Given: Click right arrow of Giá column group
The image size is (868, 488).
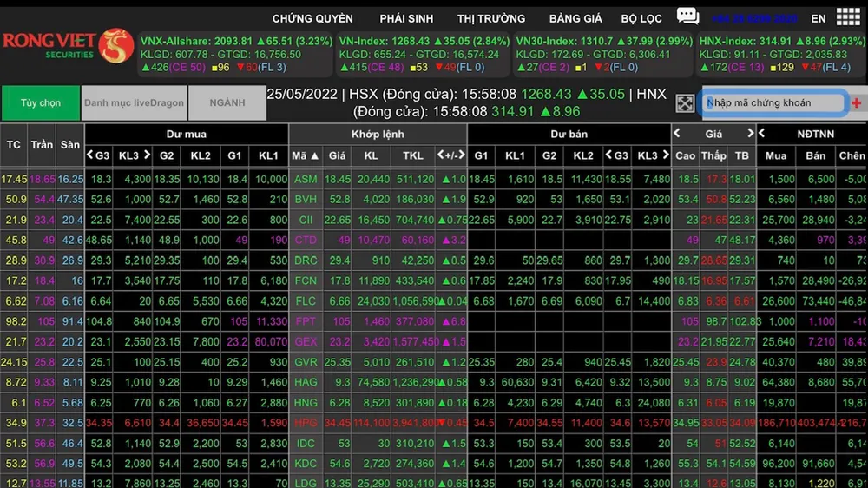Looking at the screenshot, I should point(751,134).
